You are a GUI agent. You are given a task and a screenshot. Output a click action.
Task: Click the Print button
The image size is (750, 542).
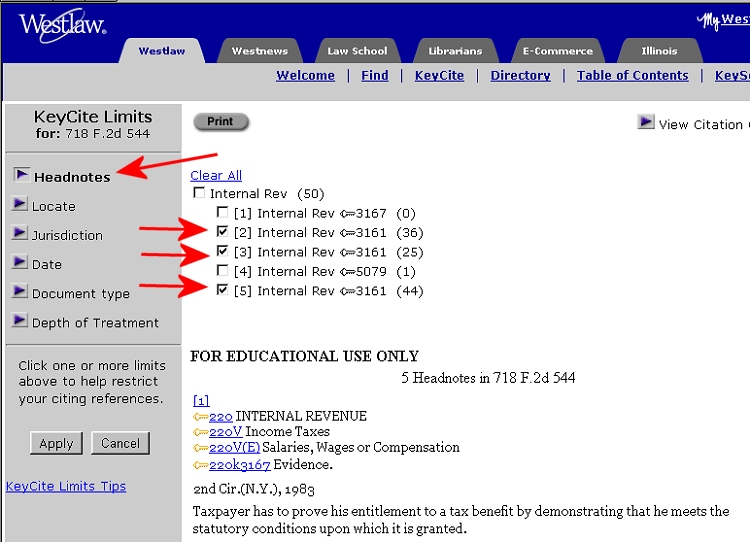tap(221, 122)
